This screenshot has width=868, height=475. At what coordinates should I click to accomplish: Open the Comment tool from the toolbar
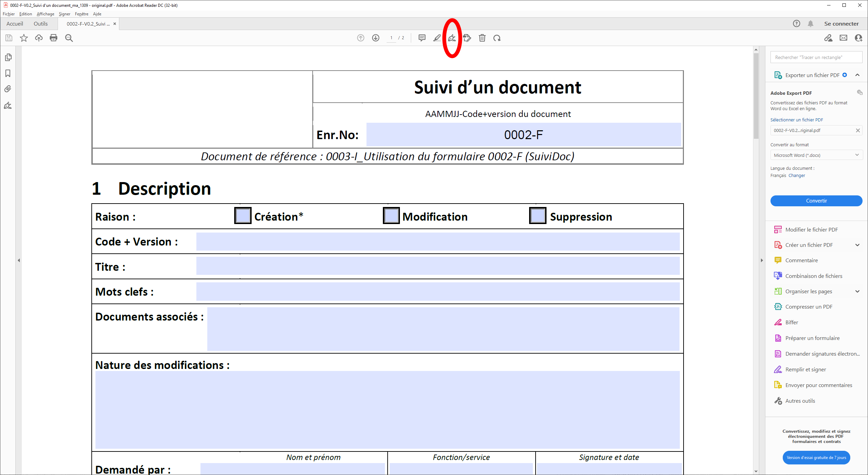tap(422, 38)
